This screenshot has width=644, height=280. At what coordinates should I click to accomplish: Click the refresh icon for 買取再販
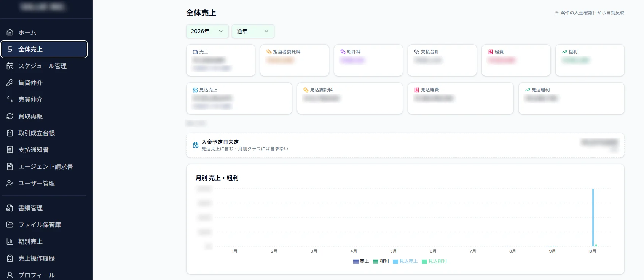(10, 116)
